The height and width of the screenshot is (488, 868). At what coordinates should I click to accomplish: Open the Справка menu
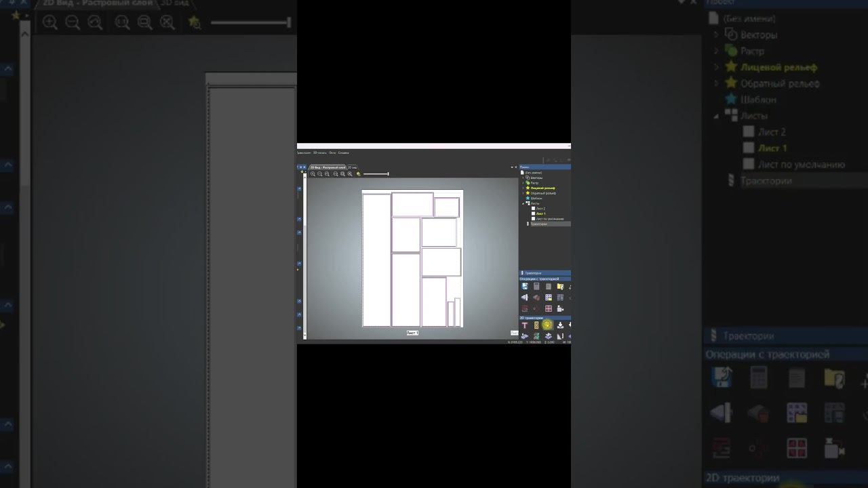coord(343,152)
